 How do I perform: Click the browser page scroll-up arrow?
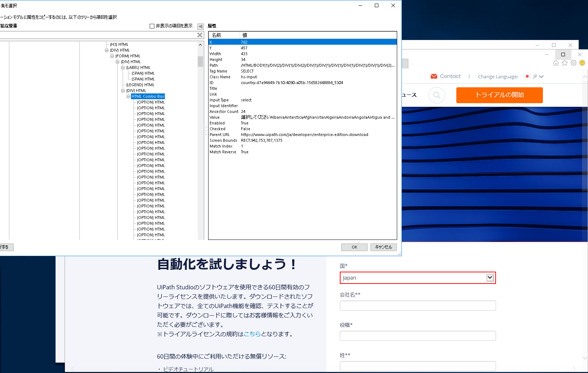coord(585,76)
